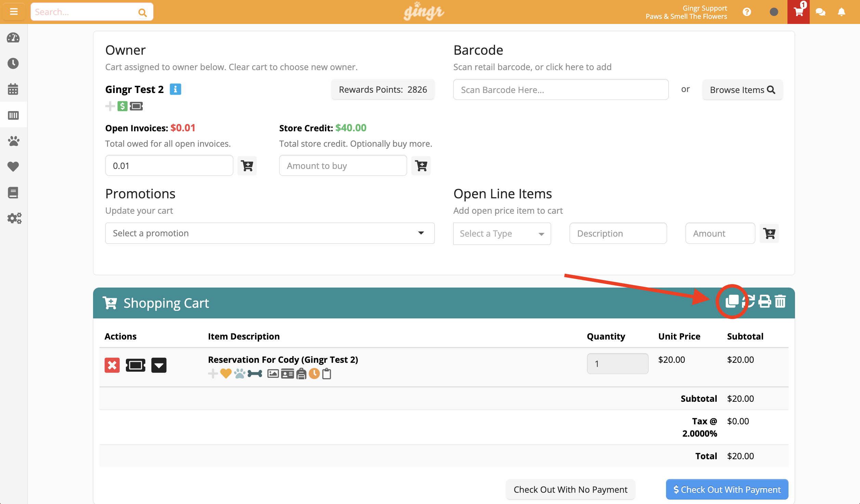
Task: Click the quantity field showing 1
Action: click(617, 363)
